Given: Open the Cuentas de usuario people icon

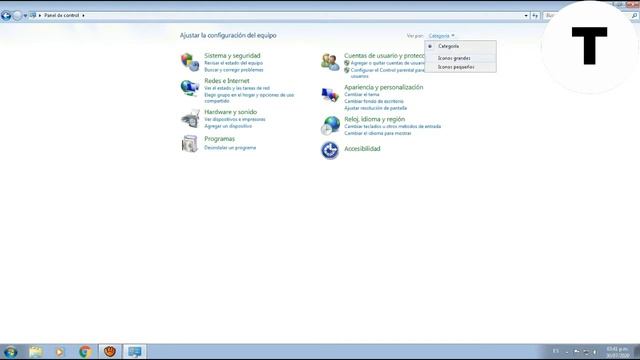Looking at the screenshot, I should (x=330, y=62).
